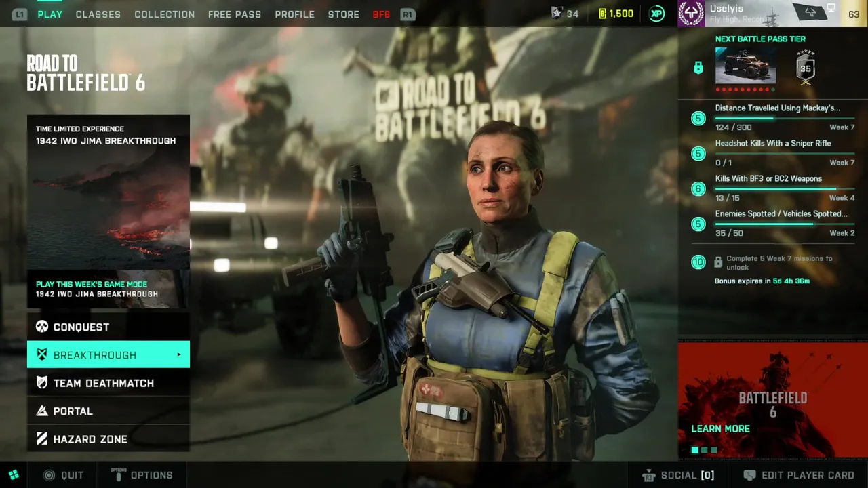Click the platform monitor icon beside the flag
This screenshot has width=868, height=488.
click(x=831, y=9)
